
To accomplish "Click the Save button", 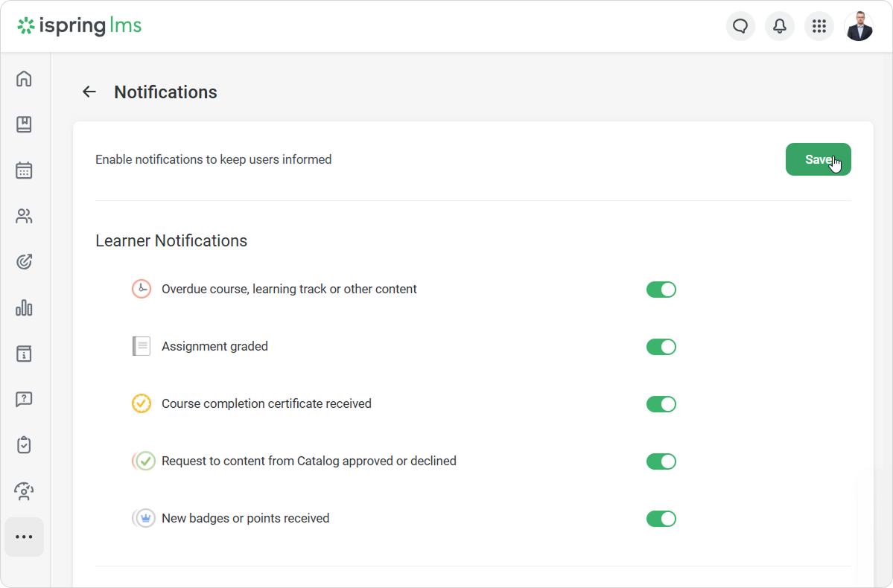I will (x=818, y=159).
